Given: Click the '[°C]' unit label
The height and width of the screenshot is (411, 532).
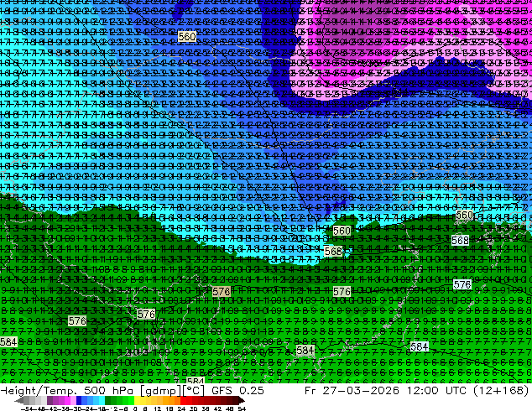Looking at the screenshot, I should tap(193, 391).
